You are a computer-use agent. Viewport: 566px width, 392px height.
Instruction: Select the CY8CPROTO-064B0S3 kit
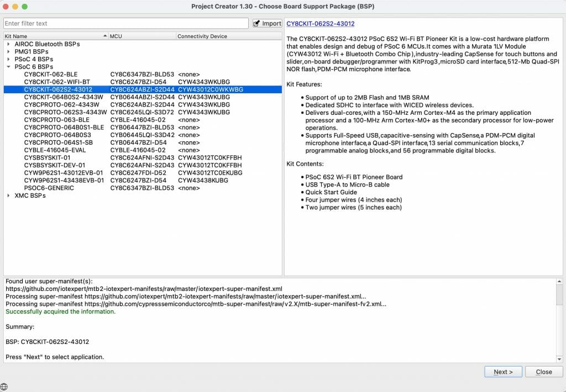(x=57, y=135)
